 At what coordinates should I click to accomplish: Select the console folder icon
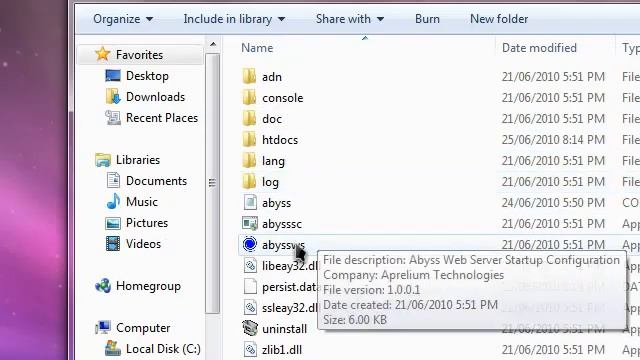click(249, 98)
